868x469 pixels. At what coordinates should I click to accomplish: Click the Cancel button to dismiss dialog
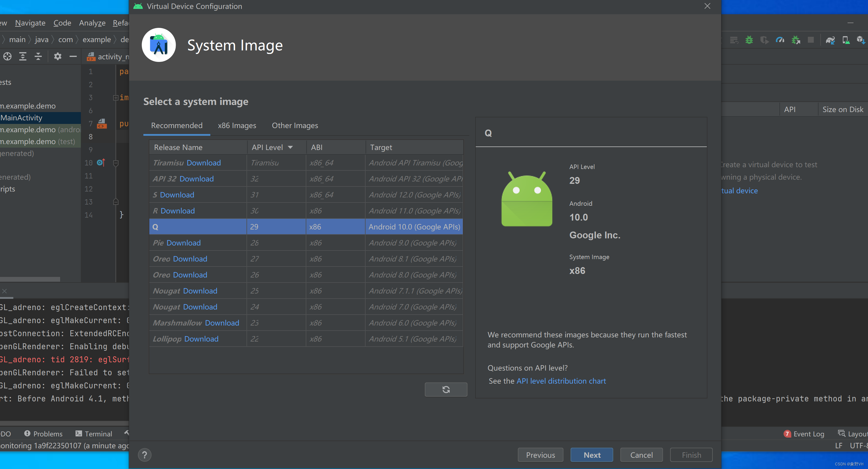point(642,455)
